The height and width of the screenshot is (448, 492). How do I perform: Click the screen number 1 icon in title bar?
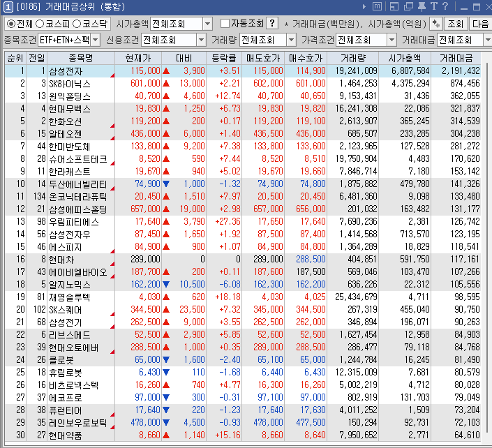[8, 7]
